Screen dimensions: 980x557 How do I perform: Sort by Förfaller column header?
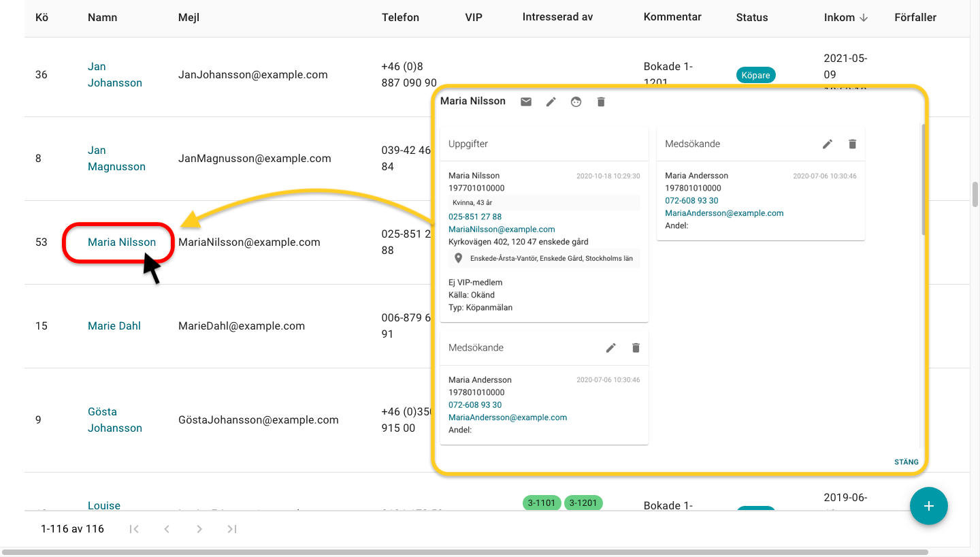point(915,17)
